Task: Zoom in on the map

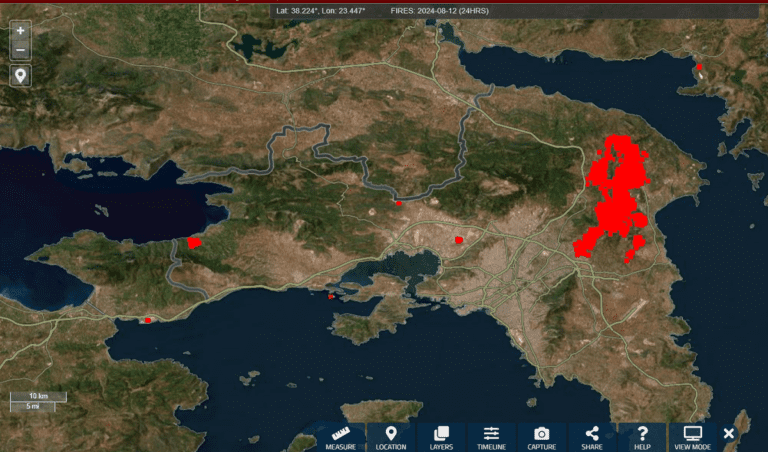Action: tap(20, 31)
